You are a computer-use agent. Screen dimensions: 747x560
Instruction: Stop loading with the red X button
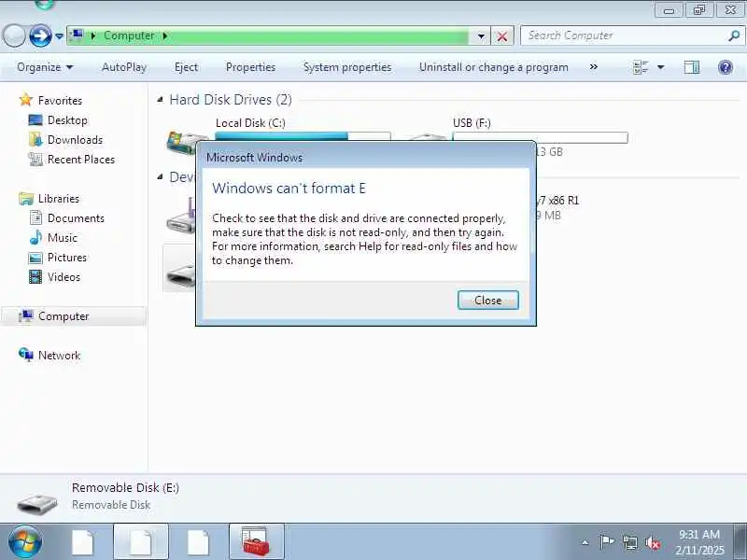501,36
